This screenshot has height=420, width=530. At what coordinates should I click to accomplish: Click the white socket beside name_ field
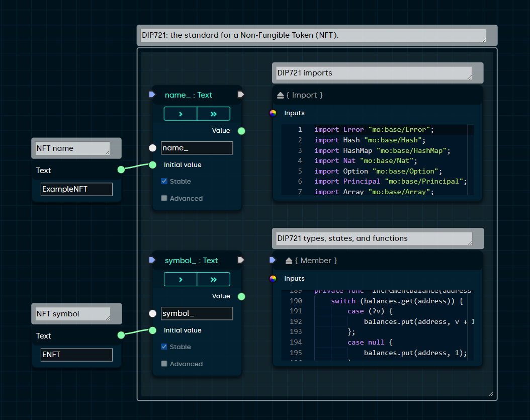[x=152, y=148]
